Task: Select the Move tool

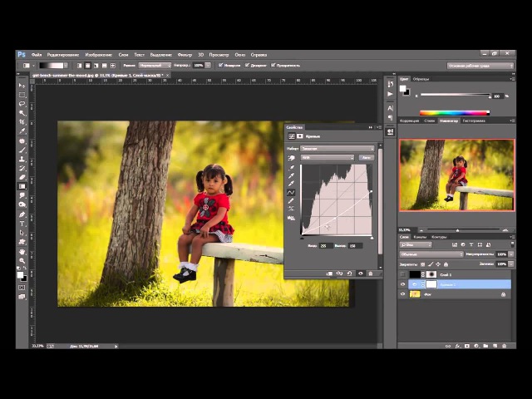Action: pos(22,85)
